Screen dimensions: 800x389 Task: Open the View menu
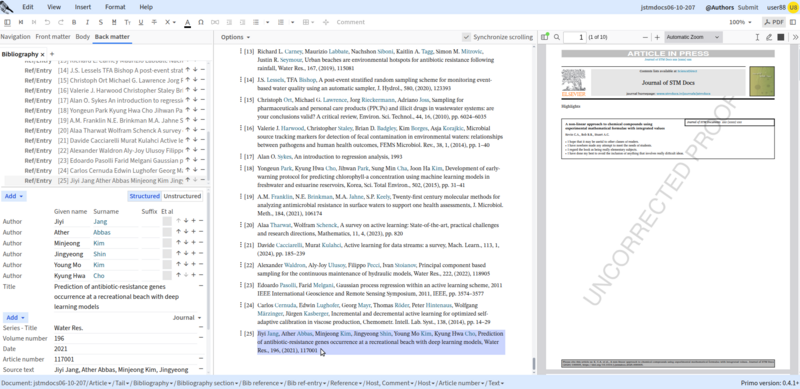54,7
